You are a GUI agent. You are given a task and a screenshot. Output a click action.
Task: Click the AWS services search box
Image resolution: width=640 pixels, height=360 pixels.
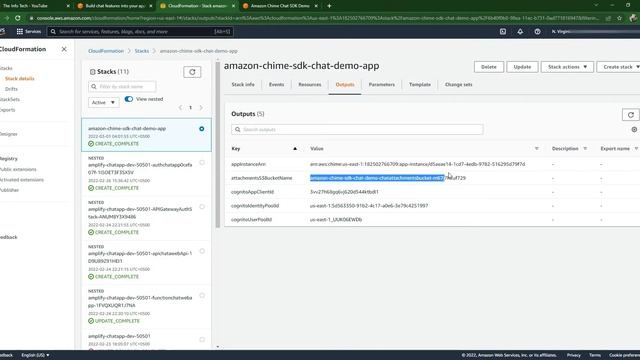(x=140, y=31)
